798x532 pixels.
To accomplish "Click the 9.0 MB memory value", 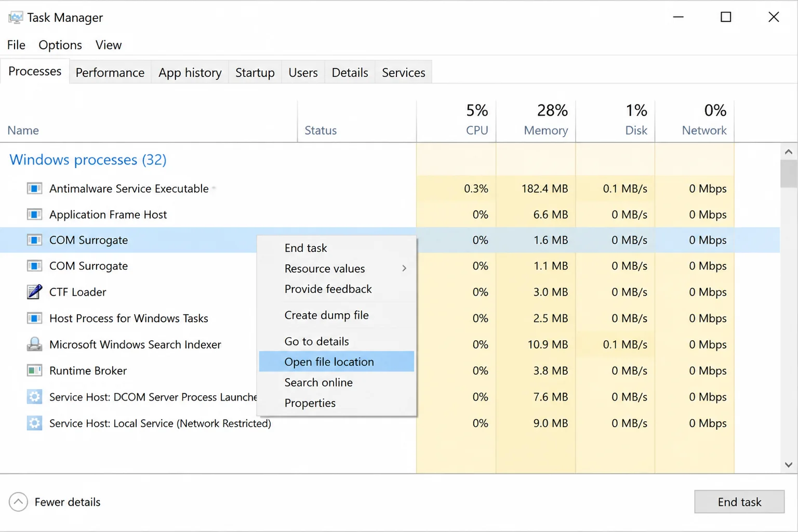I will (x=551, y=423).
